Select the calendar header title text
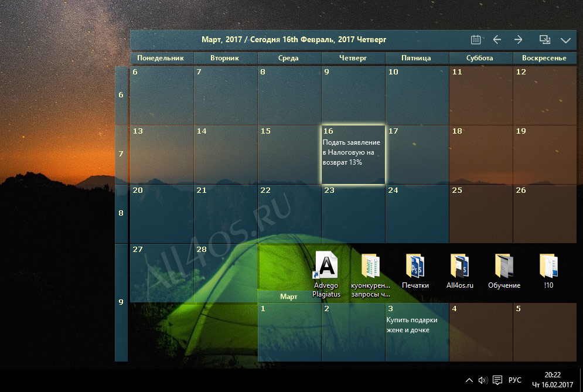Image resolution: width=583 pixels, height=392 pixels. [294, 39]
